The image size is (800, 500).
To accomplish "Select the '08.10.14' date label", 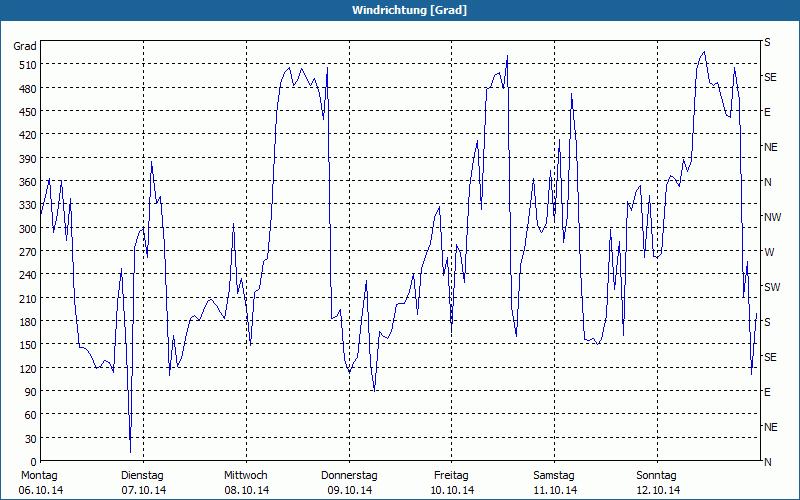I will tap(246, 490).
